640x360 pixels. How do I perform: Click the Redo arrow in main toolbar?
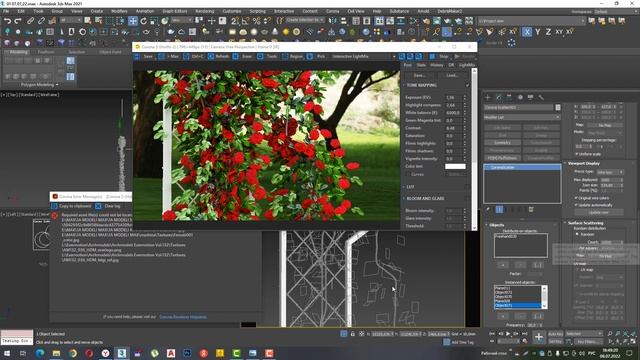tap(18, 21)
